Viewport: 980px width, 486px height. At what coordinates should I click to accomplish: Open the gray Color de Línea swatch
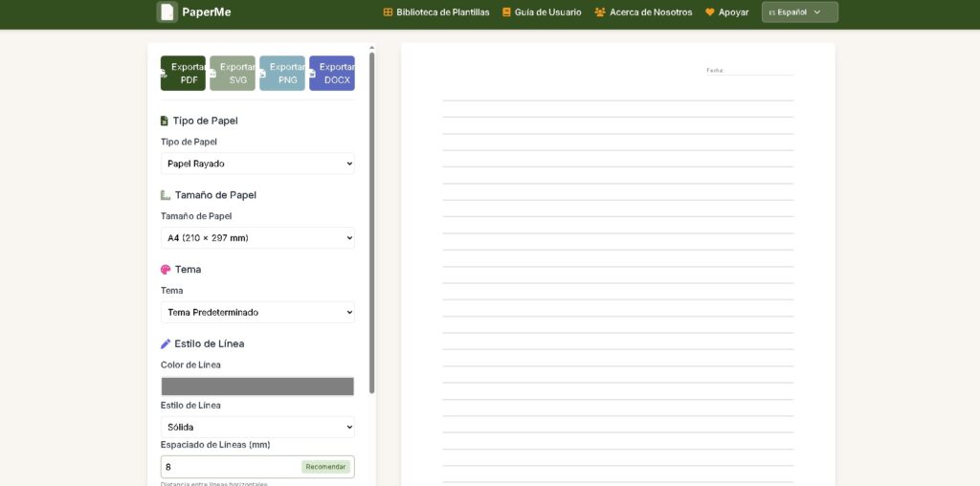click(257, 387)
